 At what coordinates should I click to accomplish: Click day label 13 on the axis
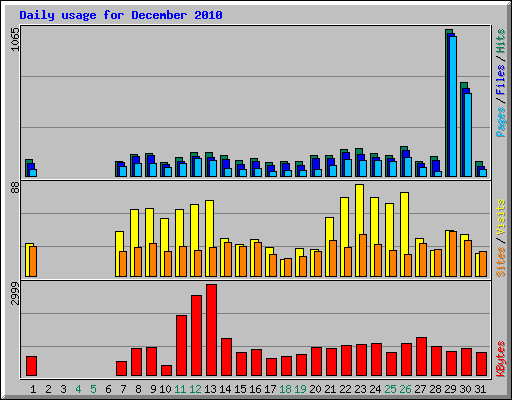pyautogui.click(x=210, y=389)
